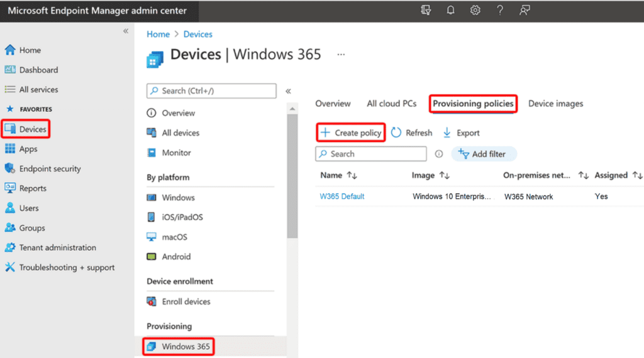Select Windows 365 under Provisioning
Screen dimensions: 644x358
(x=179, y=347)
